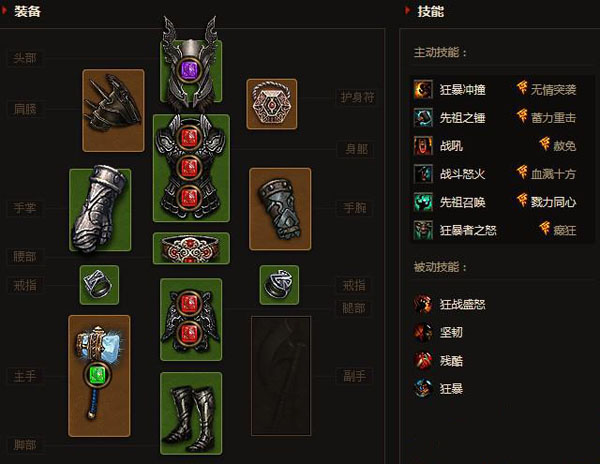The height and width of the screenshot is (464, 600).
Task: Click the empty off-hand slot
Action: [x=281, y=376]
